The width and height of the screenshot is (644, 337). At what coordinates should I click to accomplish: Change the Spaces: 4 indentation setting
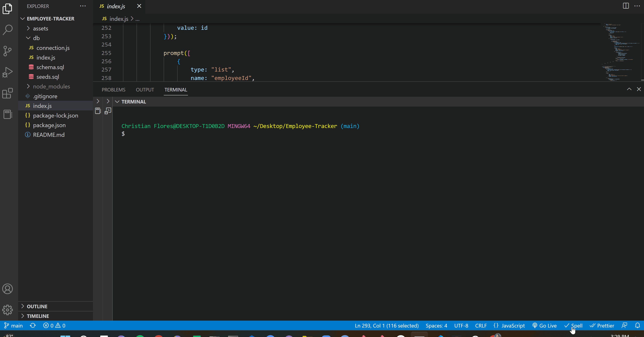[437, 326]
